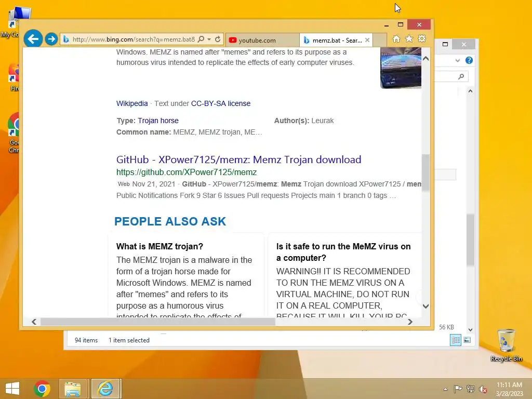Open the Action Center flag icon
The height and width of the screenshot is (399, 532).
pos(458,389)
